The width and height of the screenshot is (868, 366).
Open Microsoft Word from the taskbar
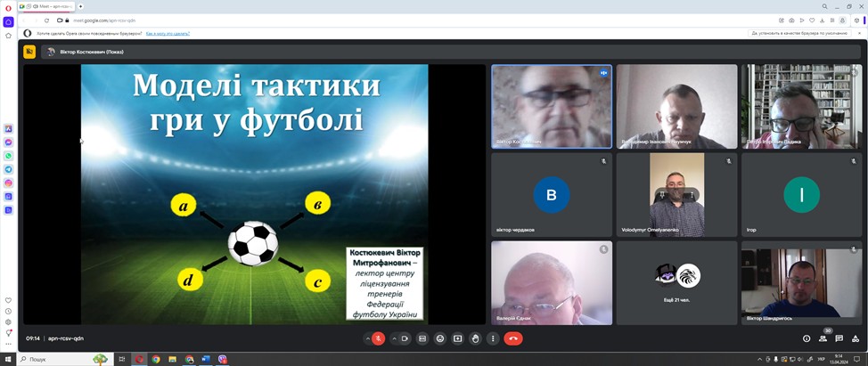[x=206, y=360]
